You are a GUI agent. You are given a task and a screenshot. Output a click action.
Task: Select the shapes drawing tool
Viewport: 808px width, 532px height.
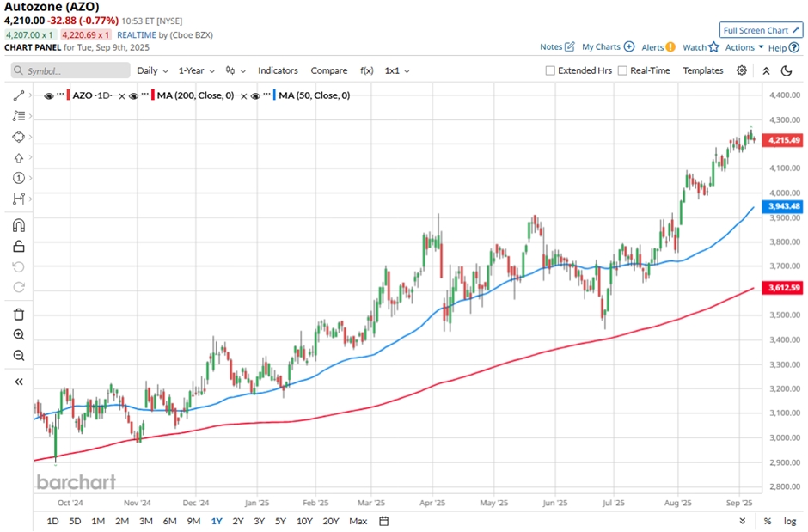[19, 137]
